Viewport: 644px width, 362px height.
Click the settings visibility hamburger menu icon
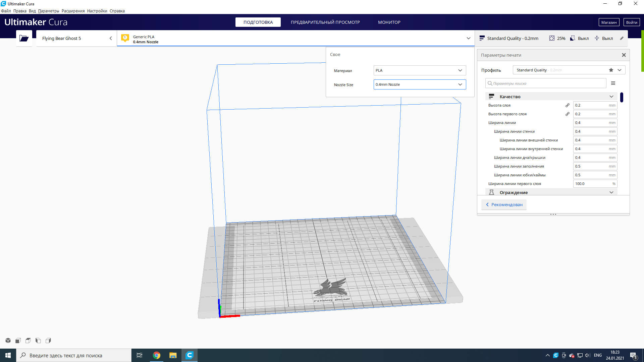tap(613, 83)
